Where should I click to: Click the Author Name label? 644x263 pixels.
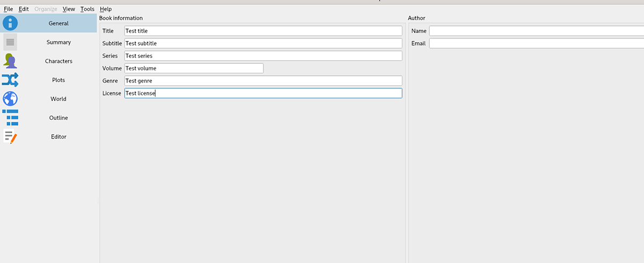419,31
